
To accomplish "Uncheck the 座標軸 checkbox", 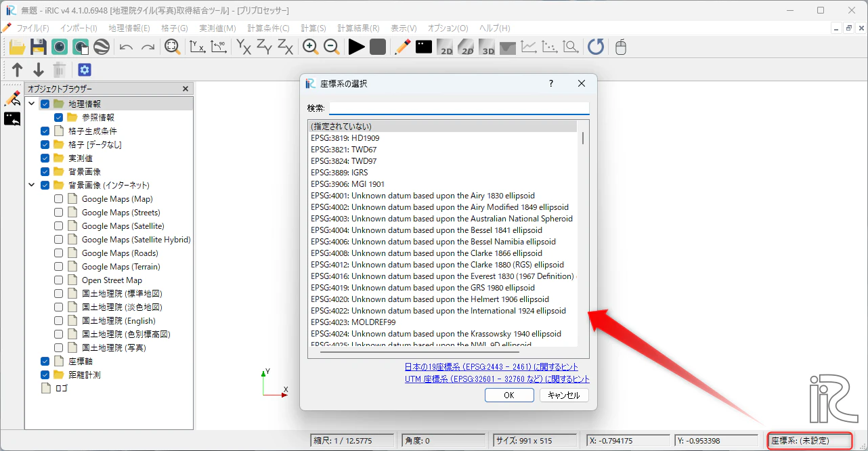I will tap(45, 362).
